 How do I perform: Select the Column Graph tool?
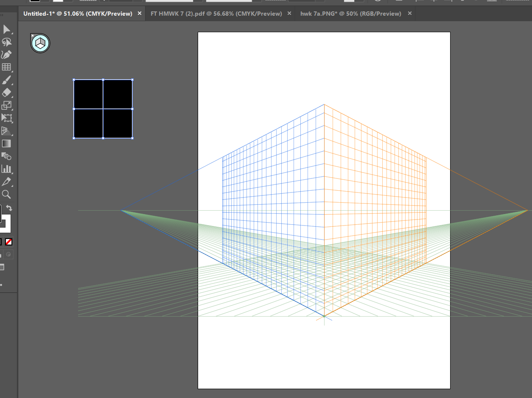point(6,169)
